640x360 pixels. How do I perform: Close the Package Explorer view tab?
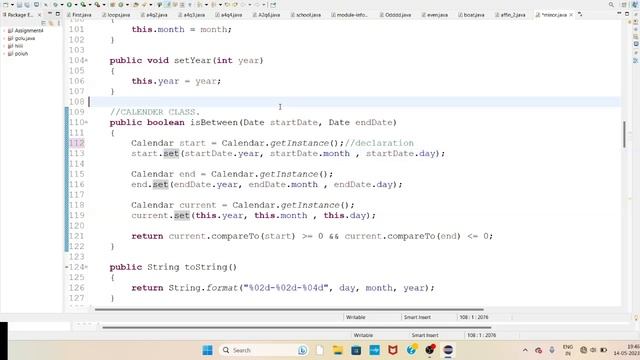pyautogui.click(x=40, y=15)
